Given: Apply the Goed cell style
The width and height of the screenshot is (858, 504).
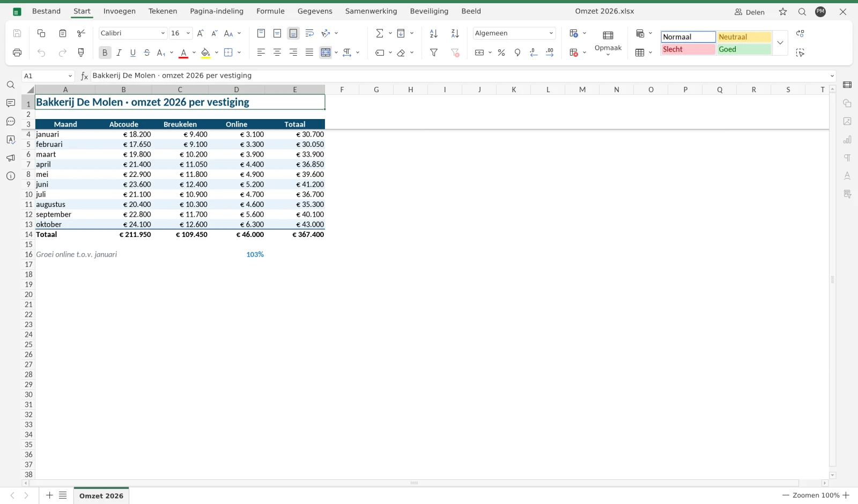Looking at the screenshot, I should tap(744, 49).
